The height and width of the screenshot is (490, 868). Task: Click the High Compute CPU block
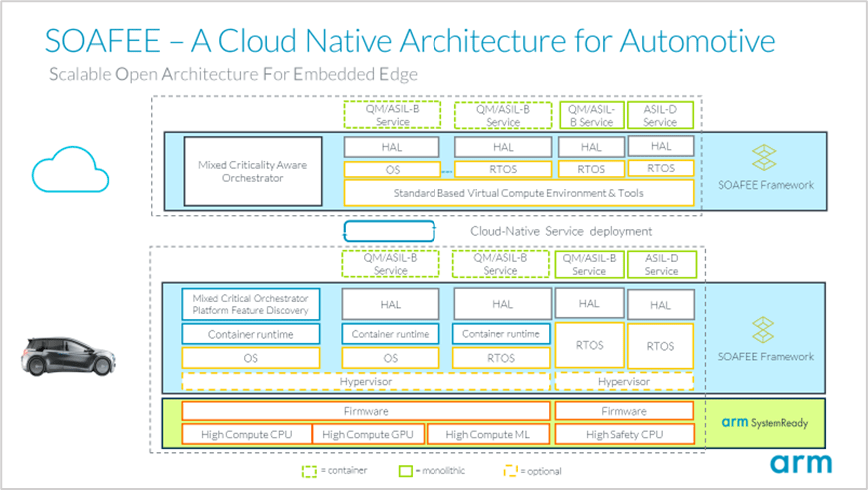pos(246,434)
